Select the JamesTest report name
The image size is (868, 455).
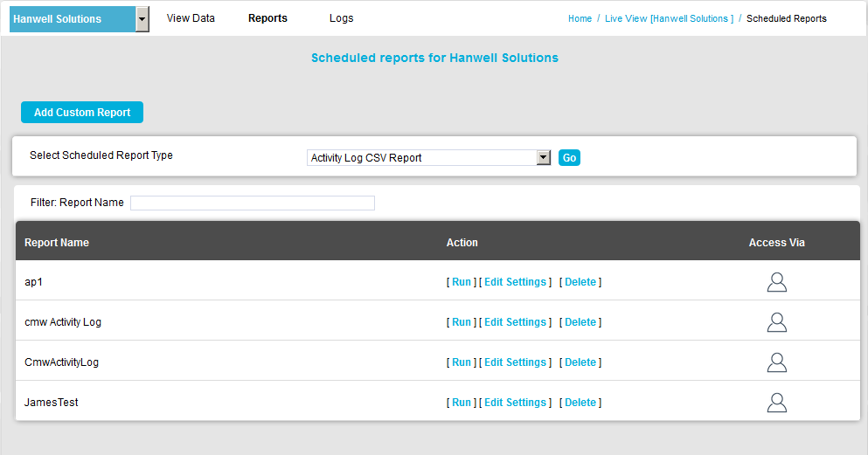(51, 403)
